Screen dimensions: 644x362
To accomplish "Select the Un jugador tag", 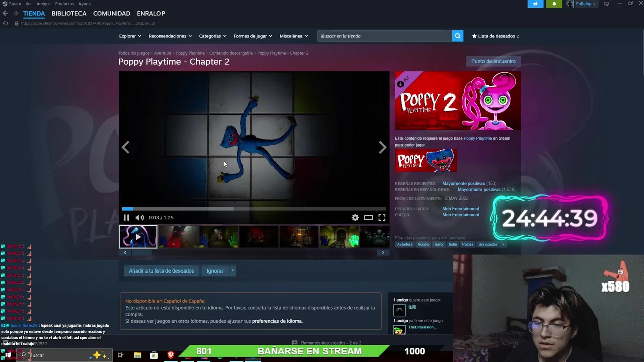I will pyautogui.click(x=488, y=244).
